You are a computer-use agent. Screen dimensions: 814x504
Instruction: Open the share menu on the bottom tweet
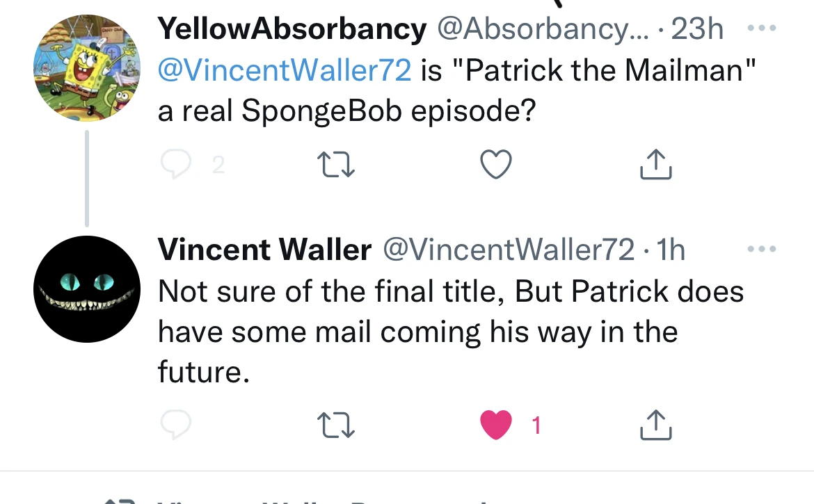(x=655, y=425)
